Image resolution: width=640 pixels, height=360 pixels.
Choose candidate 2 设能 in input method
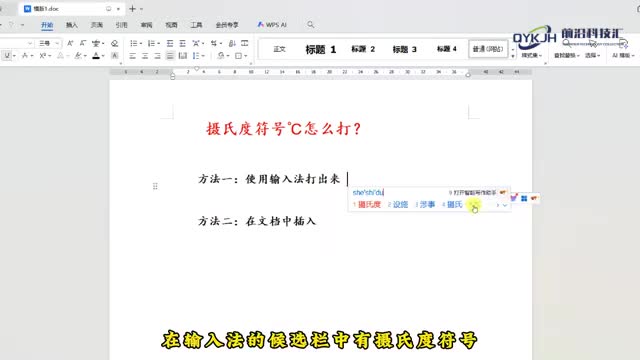[x=398, y=204]
